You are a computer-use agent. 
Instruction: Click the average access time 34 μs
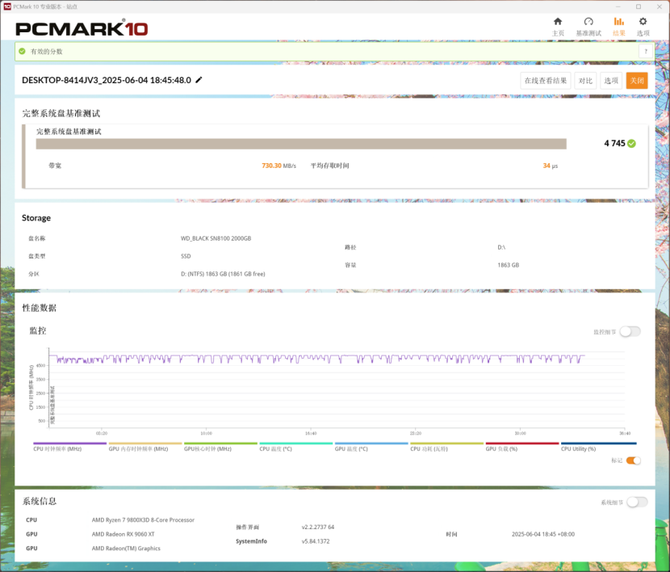click(550, 166)
